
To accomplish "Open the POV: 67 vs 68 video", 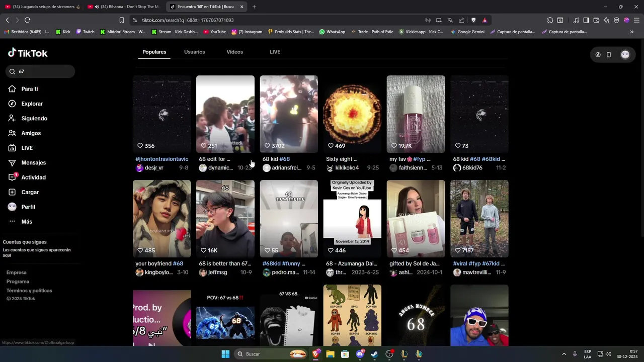I will [225, 315].
